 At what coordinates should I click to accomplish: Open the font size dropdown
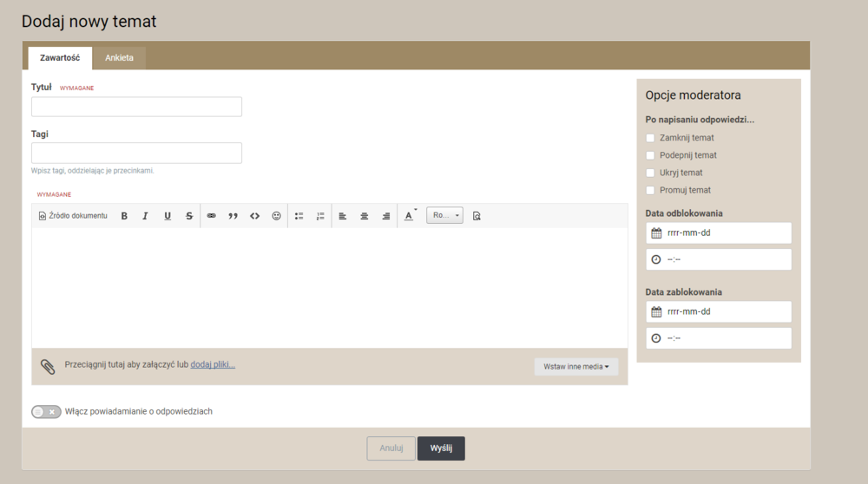444,215
